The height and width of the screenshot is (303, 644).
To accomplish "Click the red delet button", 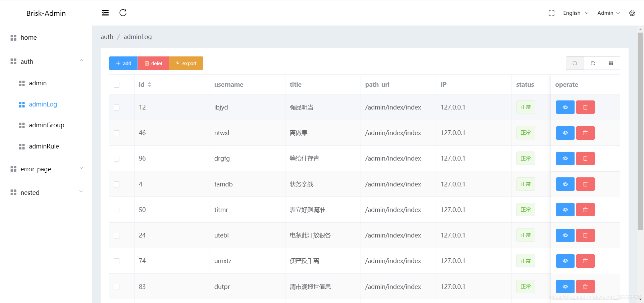I will [x=153, y=63].
